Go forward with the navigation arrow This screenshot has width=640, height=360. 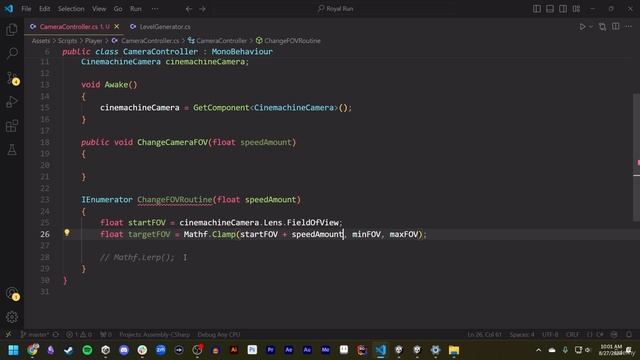pyautogui.click(x=202, y=9)
